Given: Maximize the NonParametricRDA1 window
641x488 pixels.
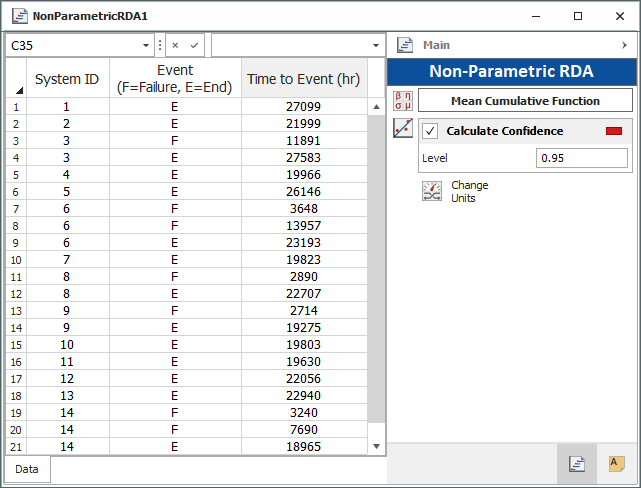Looking at the screenshot, I should [x=578, y=16].
